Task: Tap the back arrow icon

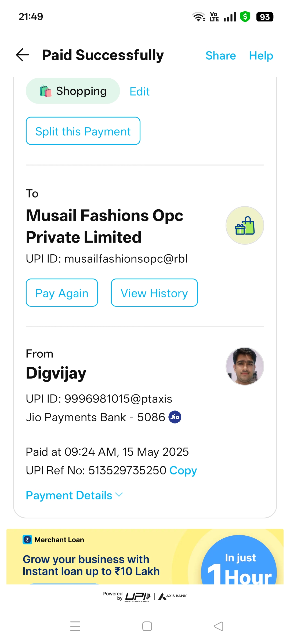Action: point(23,55)
